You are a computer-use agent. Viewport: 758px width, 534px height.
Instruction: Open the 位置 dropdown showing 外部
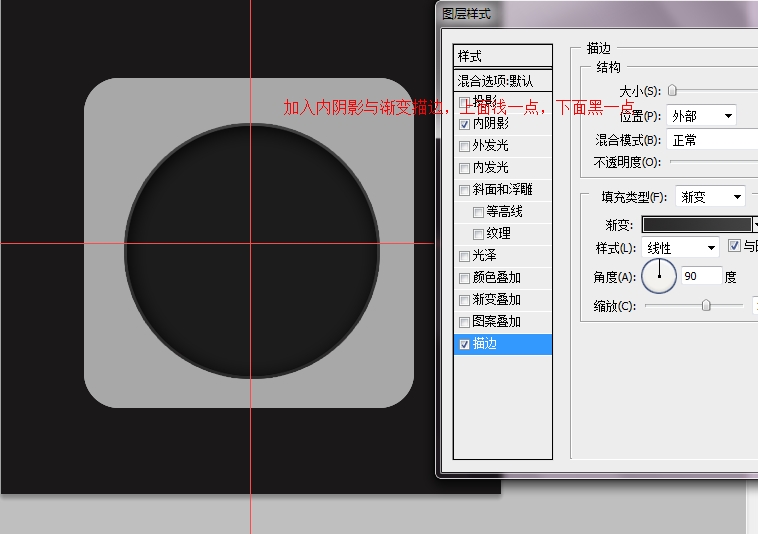coord(701,115)
